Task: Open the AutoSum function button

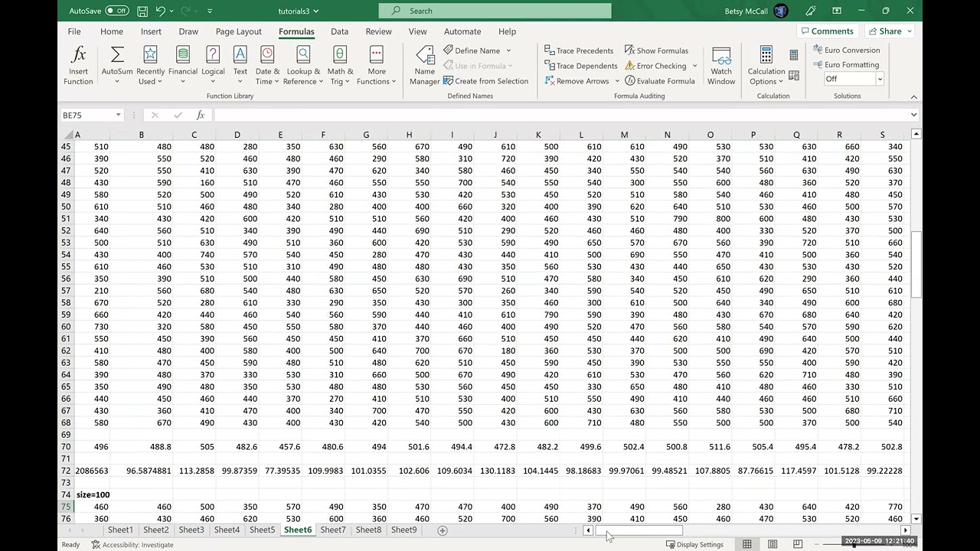Action: click(x=117, y=65)
